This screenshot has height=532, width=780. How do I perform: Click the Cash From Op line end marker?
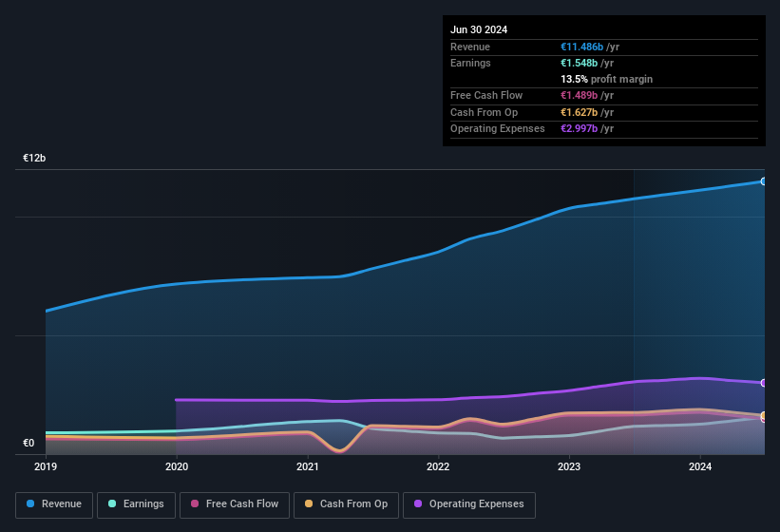point(764,415)
